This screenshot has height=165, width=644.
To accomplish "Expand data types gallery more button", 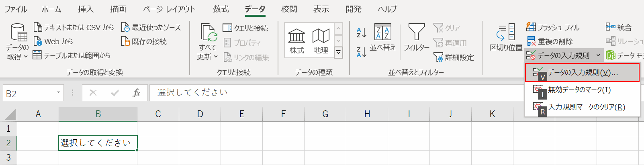I will [338, 52].
